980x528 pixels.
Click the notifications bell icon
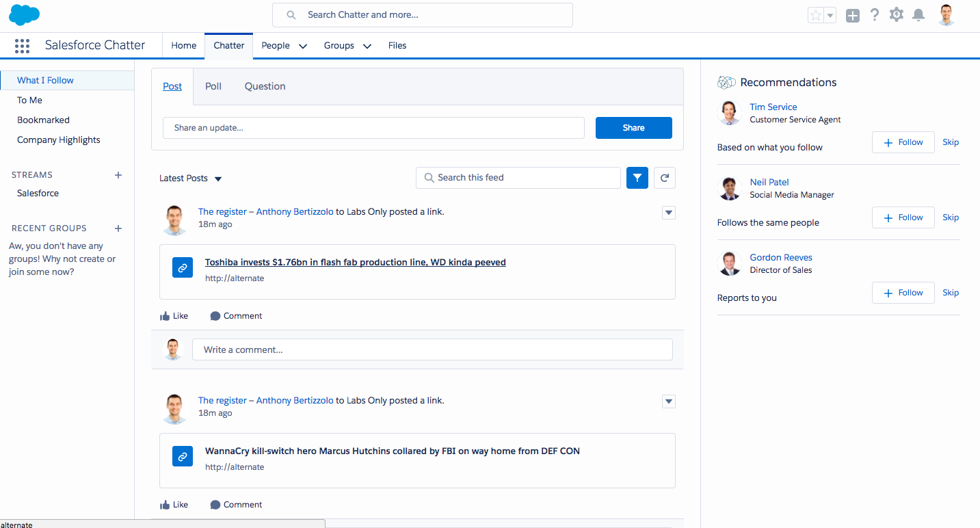tap(918, 15)
